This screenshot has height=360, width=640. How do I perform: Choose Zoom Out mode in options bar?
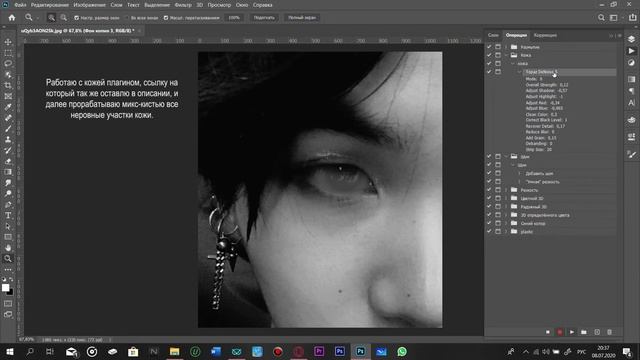pos(64,18)
